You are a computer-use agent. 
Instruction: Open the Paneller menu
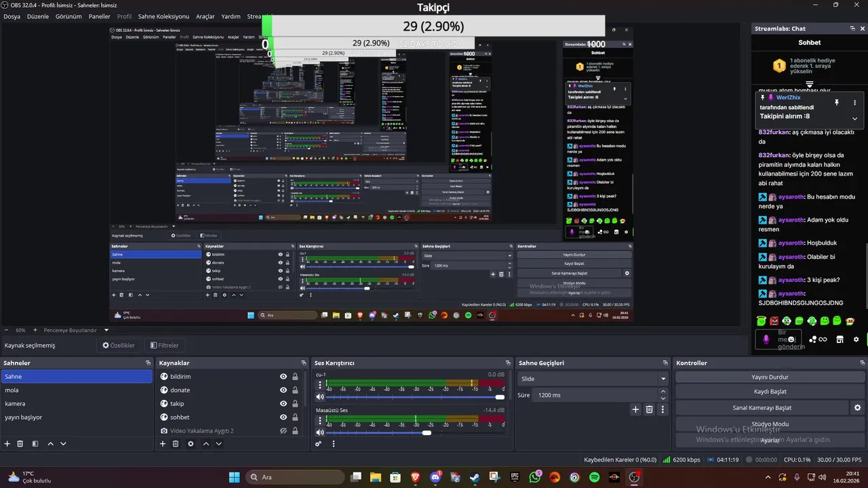coord(99,16)
